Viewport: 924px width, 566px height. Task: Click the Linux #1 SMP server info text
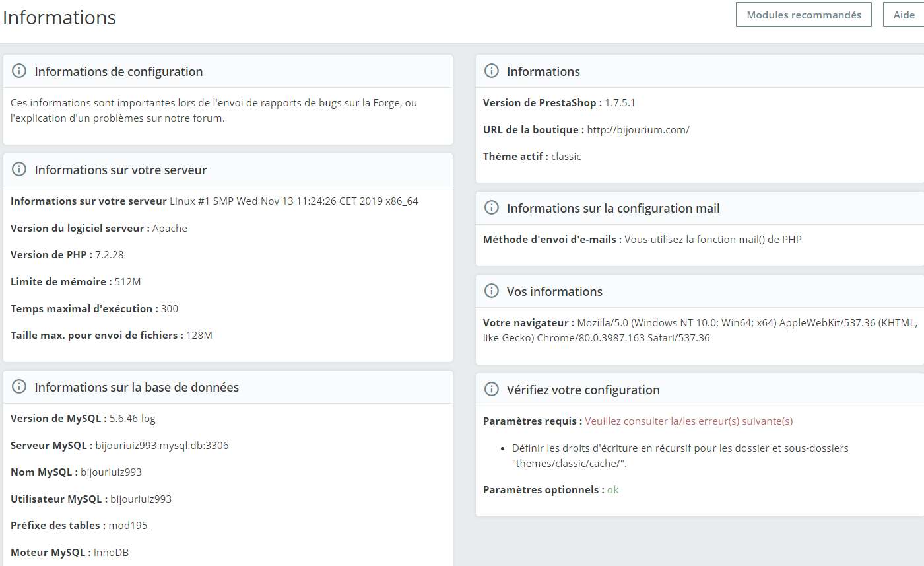(294, 201)
